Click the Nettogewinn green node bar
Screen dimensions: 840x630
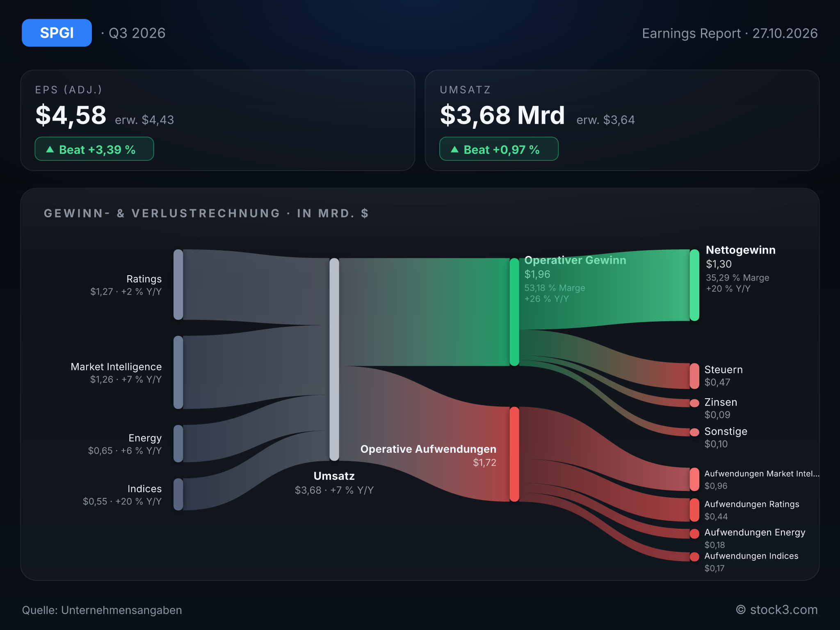pyautogui.click(x=694, y=285)
